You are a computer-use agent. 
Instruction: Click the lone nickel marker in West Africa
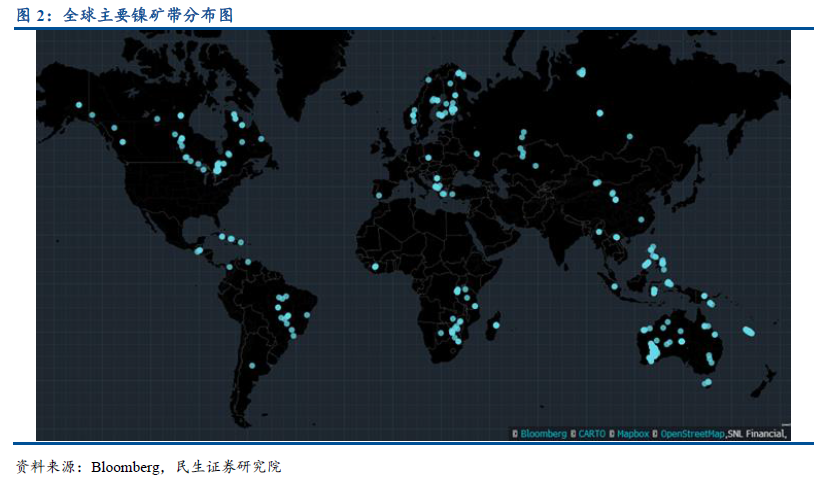376,266
